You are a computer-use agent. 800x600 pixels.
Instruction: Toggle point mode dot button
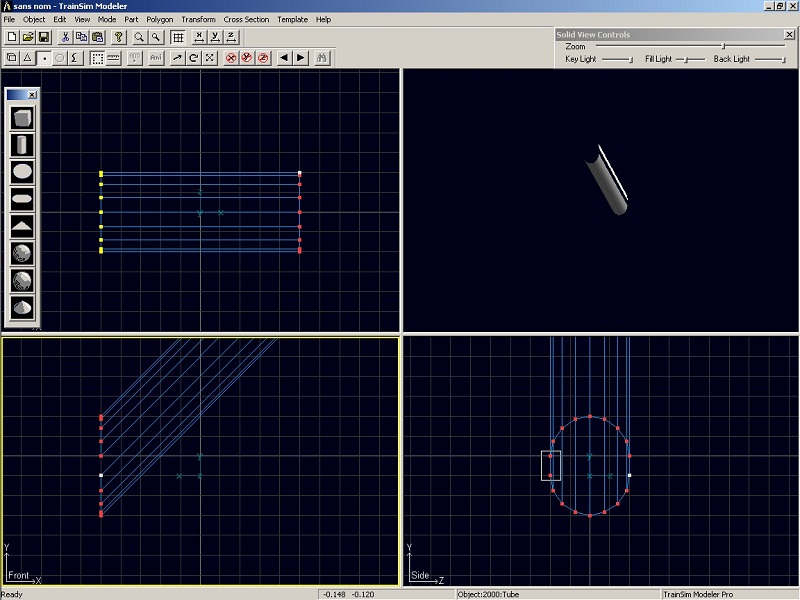point(44,58)
